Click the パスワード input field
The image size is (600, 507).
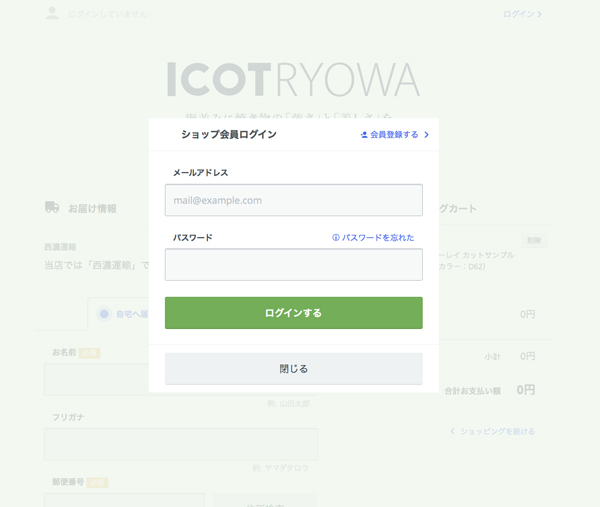pos(294,265)
